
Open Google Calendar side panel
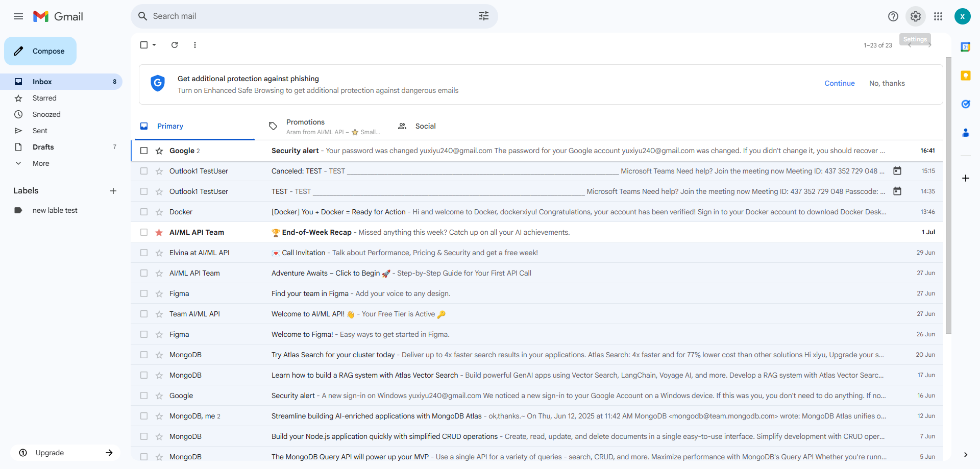[966, 47]
